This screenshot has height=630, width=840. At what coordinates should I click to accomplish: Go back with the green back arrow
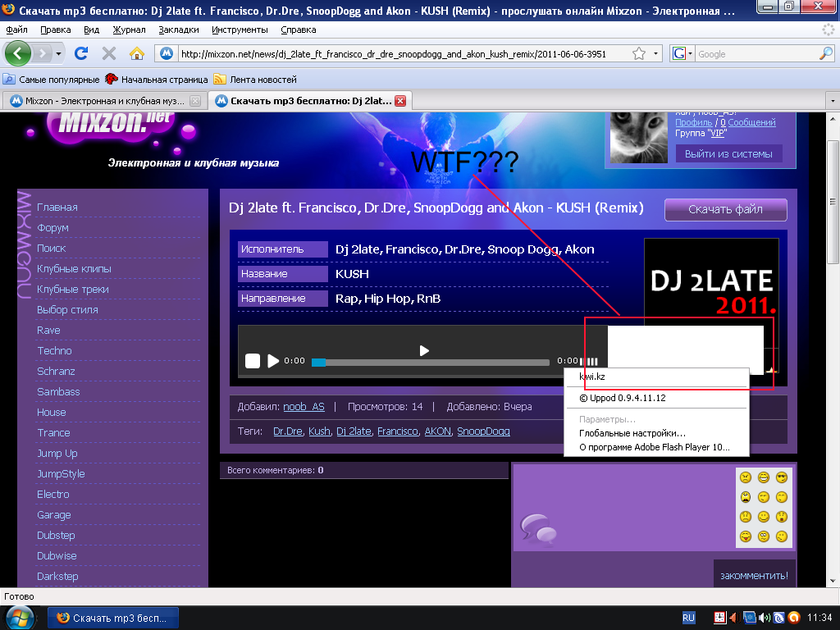tap(18, 53)
